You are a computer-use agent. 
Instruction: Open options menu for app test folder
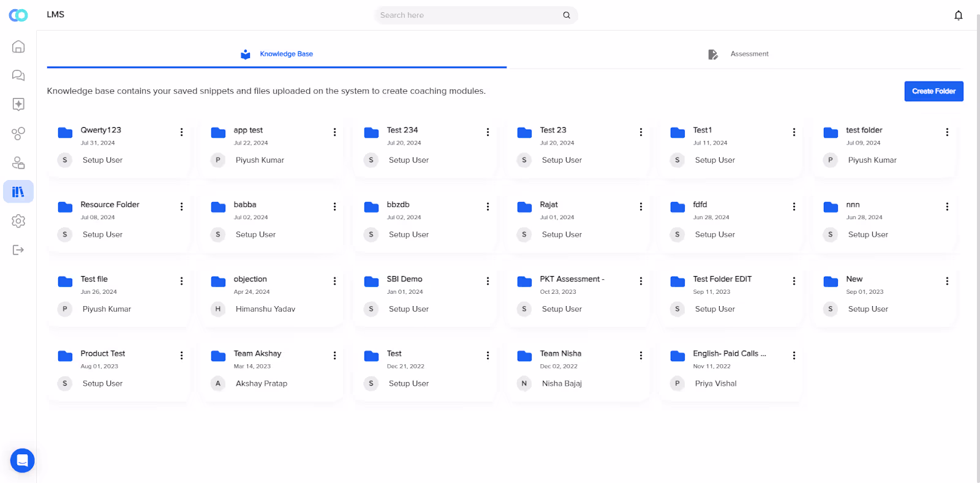click(x=334, y=132)
